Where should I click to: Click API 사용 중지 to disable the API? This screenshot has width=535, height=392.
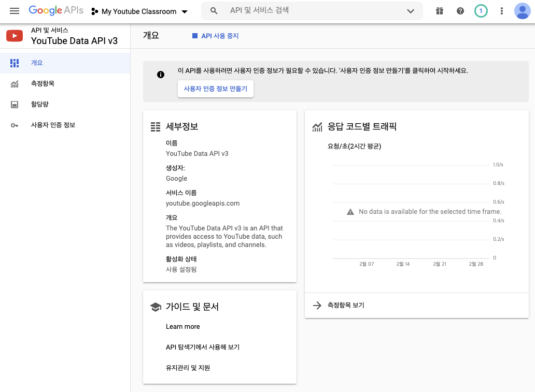tap(215, 36)
